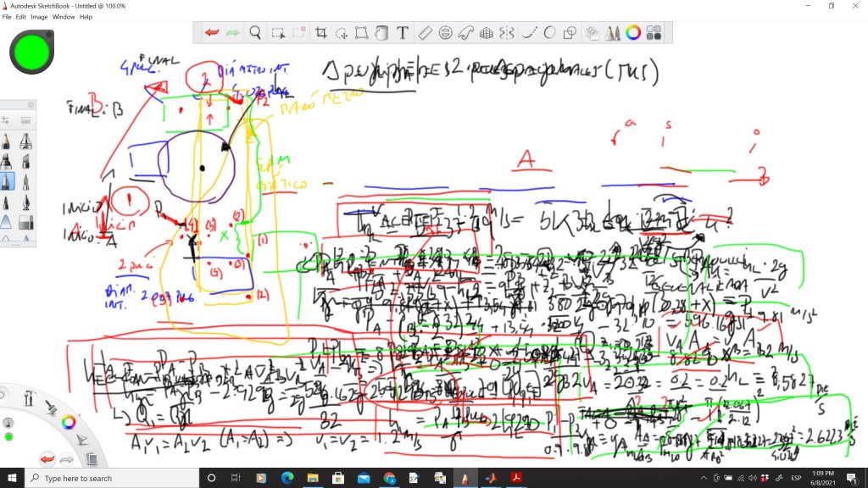Image resolution: width=868 pixels, height=488 pixels.
Task: Choose the Predictive Stroke circle tool
Action: tap(549, 33)
